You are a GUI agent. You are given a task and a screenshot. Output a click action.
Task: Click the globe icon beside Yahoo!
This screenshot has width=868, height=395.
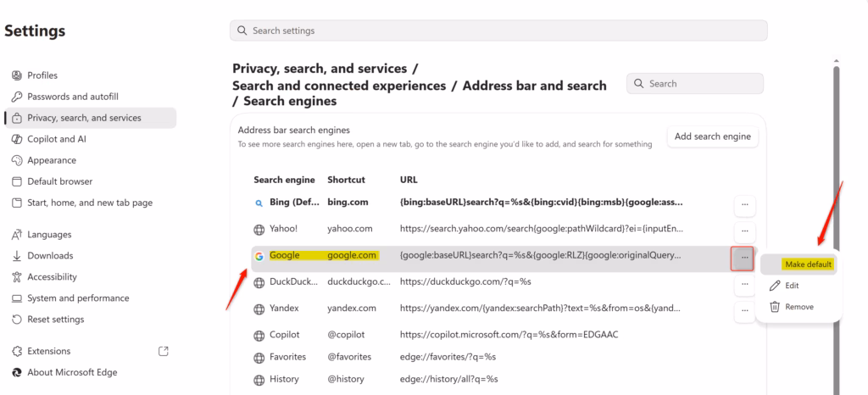point(259,229)
